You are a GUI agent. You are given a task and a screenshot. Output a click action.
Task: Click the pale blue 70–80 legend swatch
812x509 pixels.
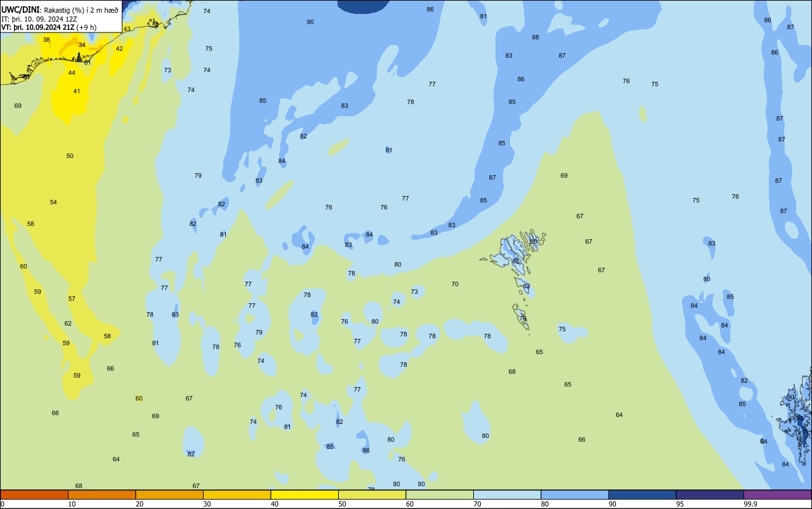pos(507,494)
